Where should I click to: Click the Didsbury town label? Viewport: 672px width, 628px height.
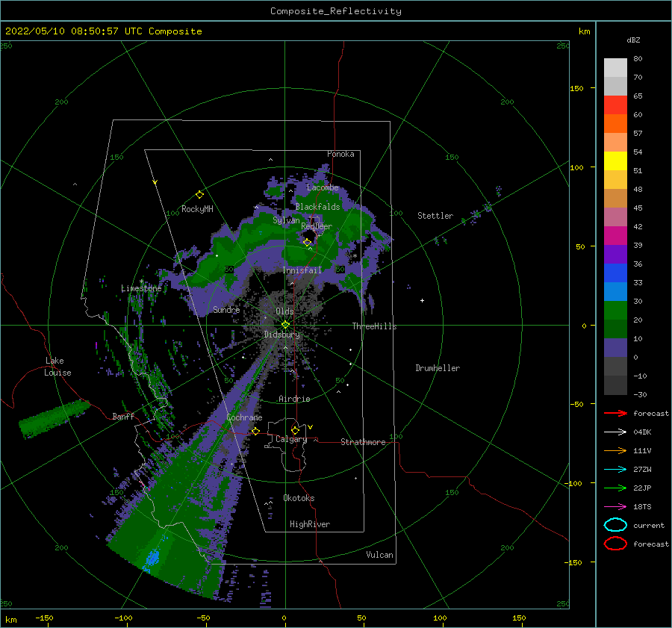point(281,335)
